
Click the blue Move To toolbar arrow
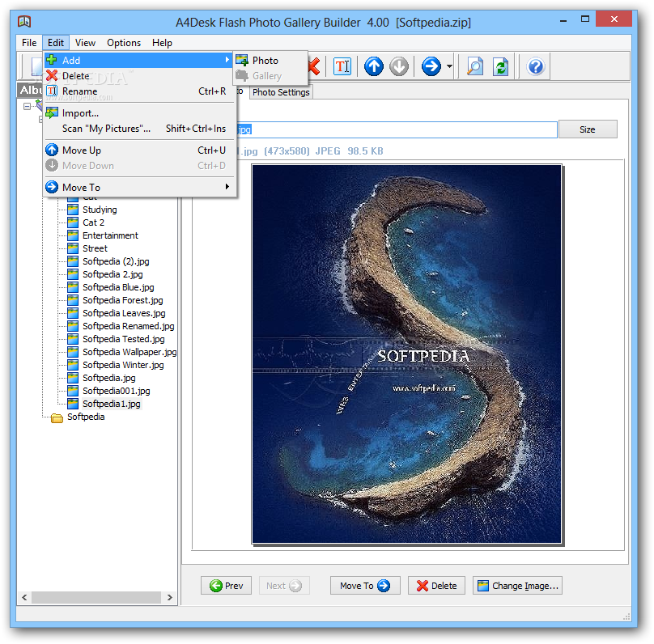point(431,66)
